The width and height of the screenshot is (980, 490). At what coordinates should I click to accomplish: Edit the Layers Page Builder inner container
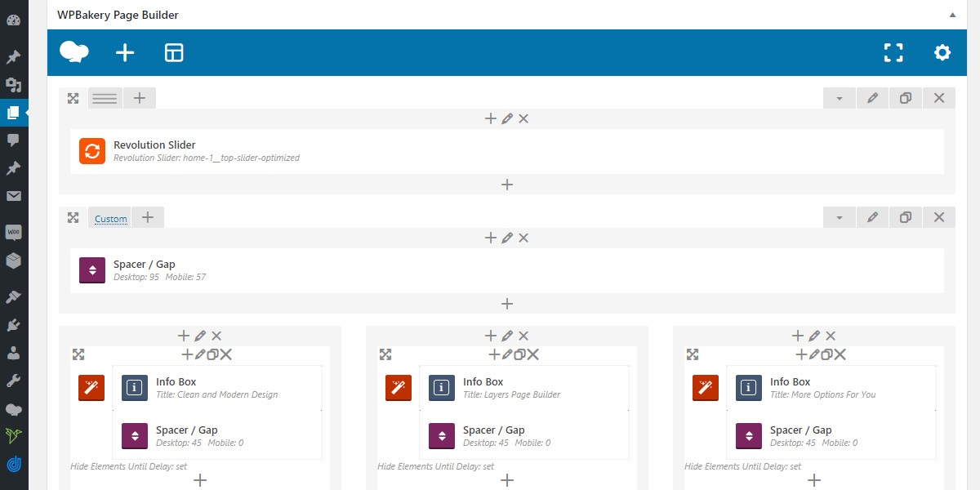point(507,354)
